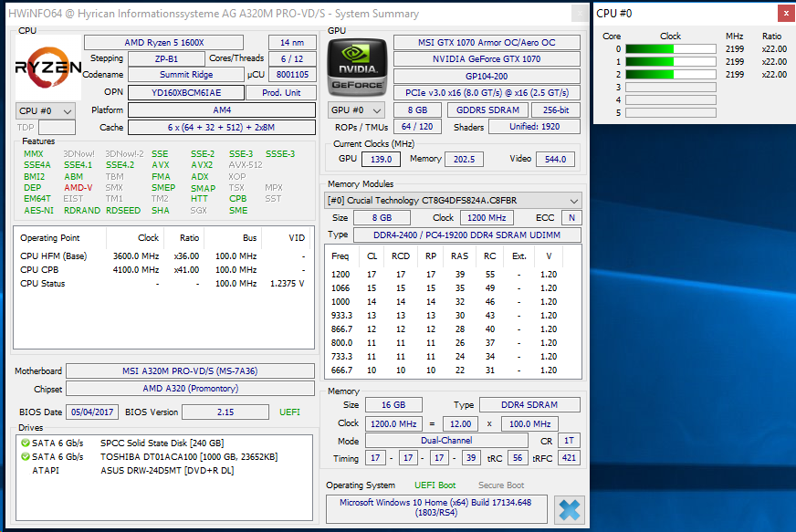This screenshot has width=796, height=532.
Task: Click the BIOS Date 05/04/2017 field
Action: (x=92, y=412)
